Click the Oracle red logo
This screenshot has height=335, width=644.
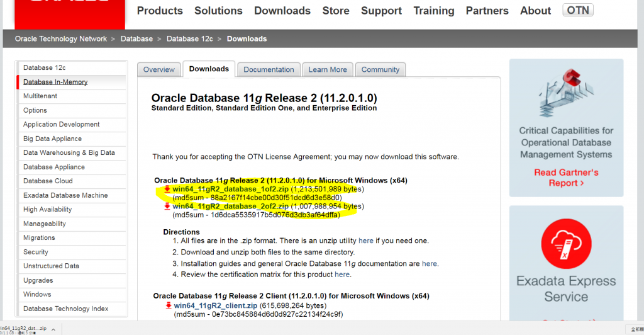click(x=70, y=14)
